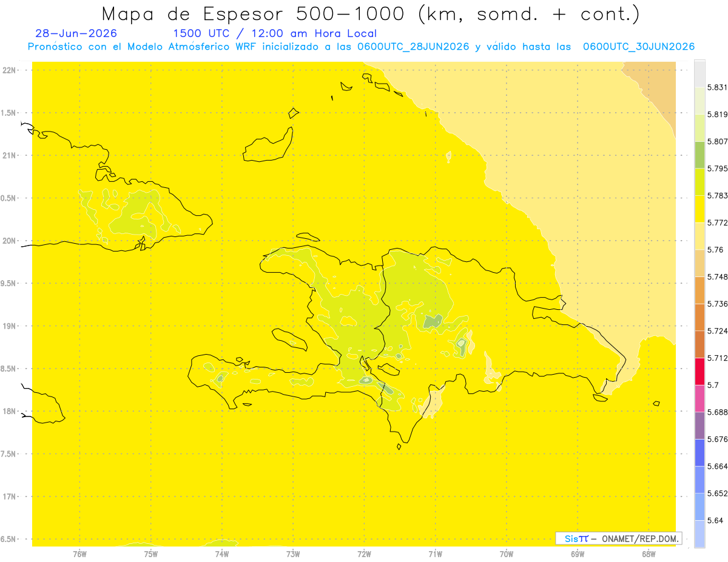Click the date '28-Jun-2026'
The width and height of the screenshot is (728, 562).
click(76, 33)
